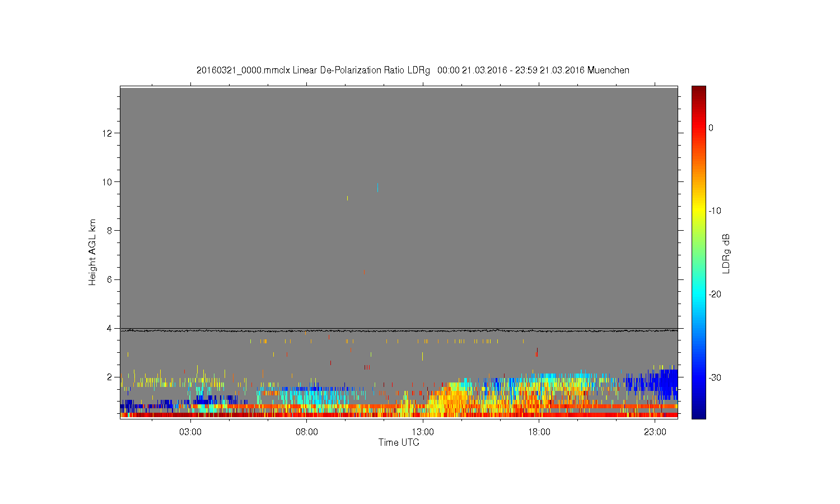This screenshot has height=504, width=840.
Task: Click the height tick label "6"
Action: (x=110, y=279)
